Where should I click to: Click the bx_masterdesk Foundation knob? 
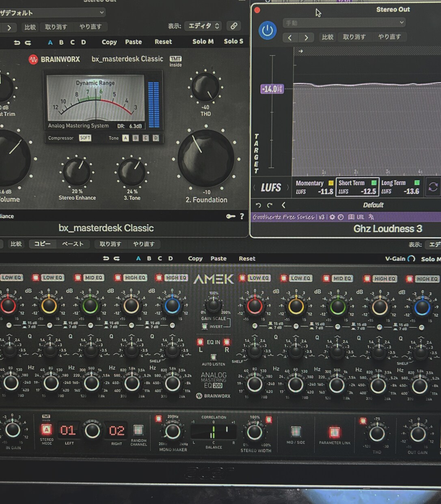point(206,159)
